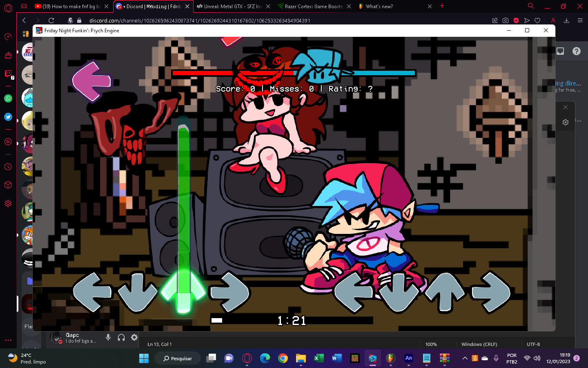
Task: Open Opera Easy Setup sliders icon
Action: click(x=580, y=20)
